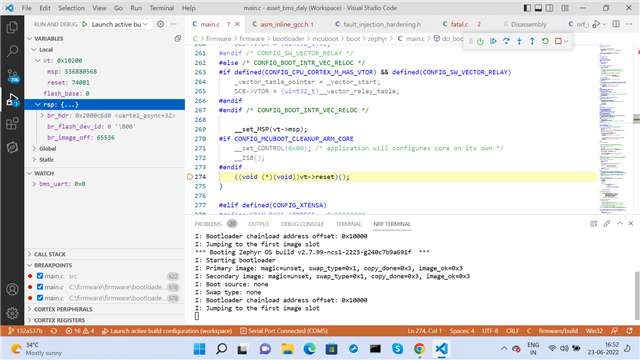Click the 132a537b git branch status item
The width and height of the screenshot is (640, 360).
[25, 331]
